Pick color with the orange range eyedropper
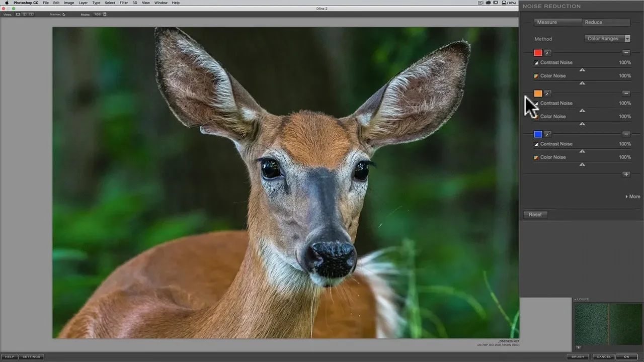 coord(548,94)
